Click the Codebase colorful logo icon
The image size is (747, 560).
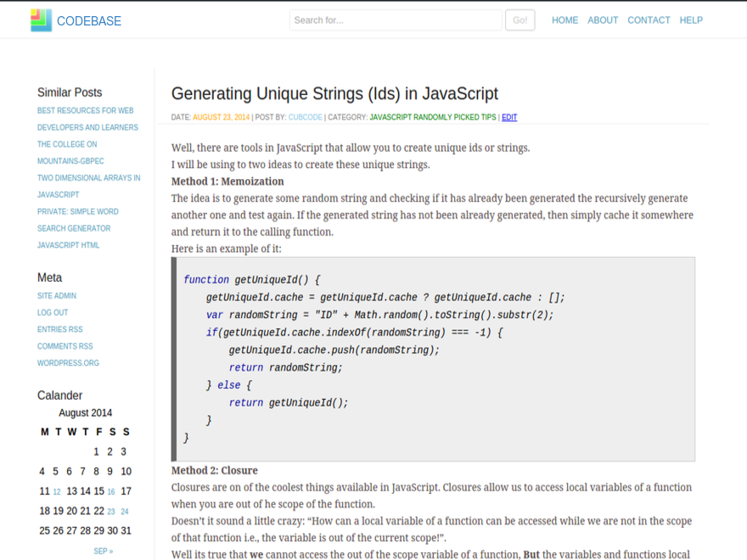[41, 20]
